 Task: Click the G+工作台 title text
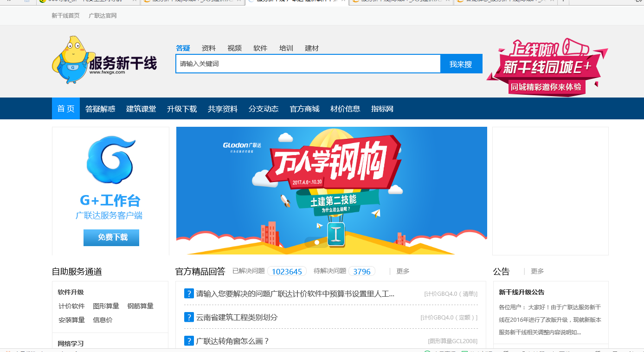pos(110,200)
